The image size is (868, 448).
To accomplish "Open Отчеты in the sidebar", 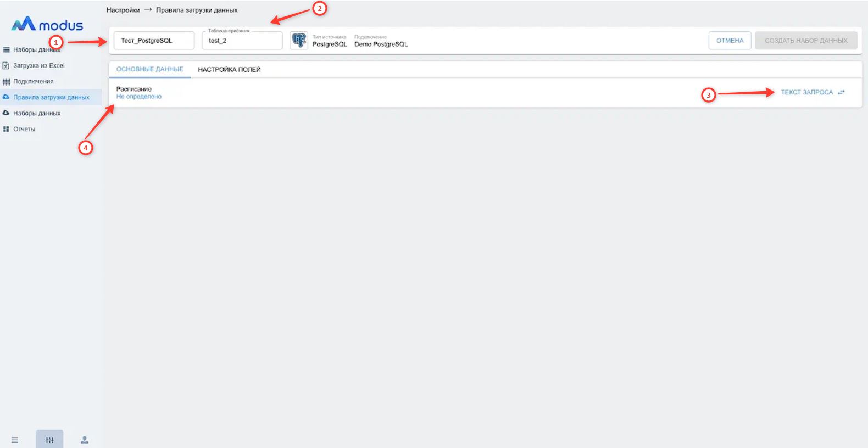I will pos(24,130).
